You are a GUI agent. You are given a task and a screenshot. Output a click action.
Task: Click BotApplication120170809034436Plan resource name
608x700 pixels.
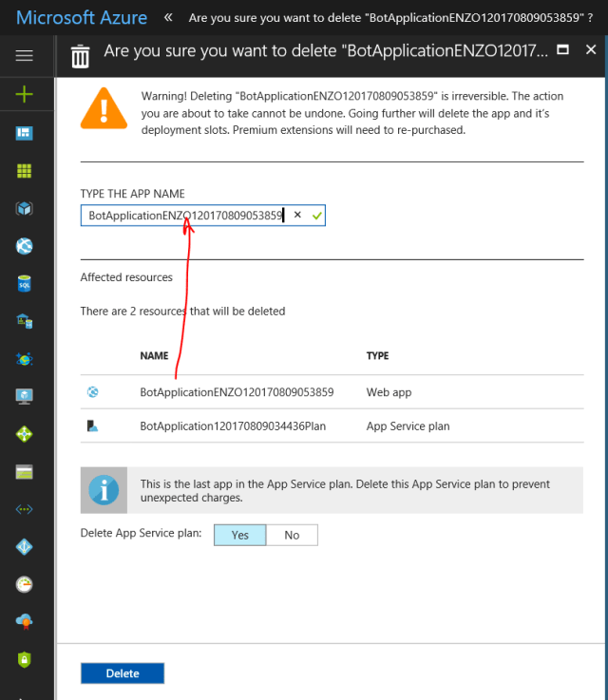pyautogui.click(x=233, y=426)
